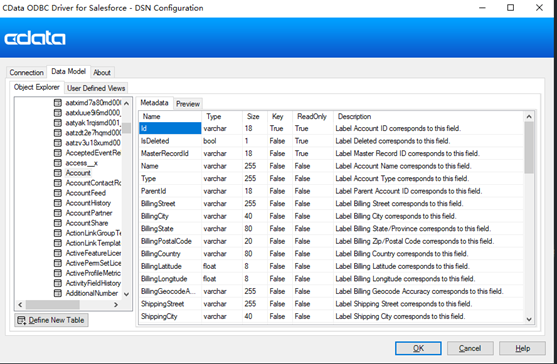The width and height of the screenshot is (557, 364).
Task: Click the table icon beside ActionLinkGroupT
Action: [58, 233]
